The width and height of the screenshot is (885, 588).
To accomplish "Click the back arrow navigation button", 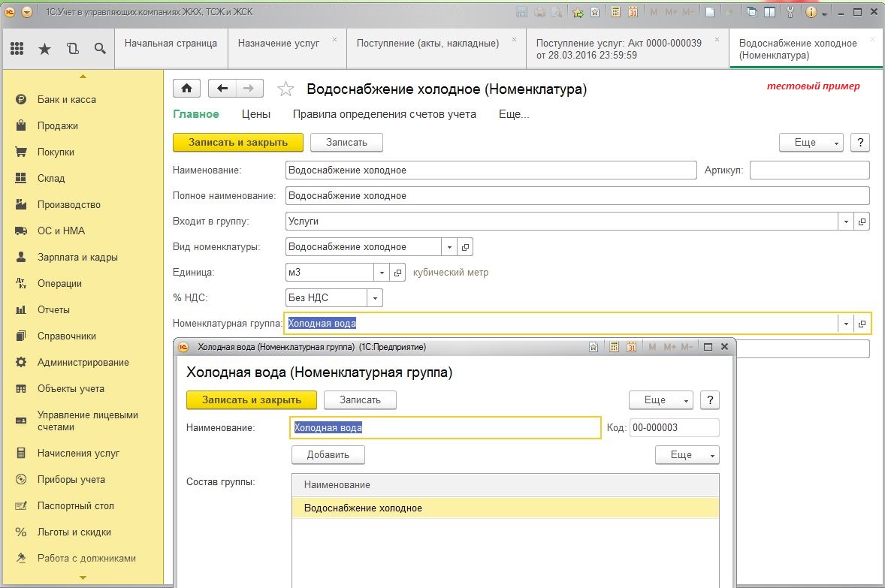I will 222,89.
